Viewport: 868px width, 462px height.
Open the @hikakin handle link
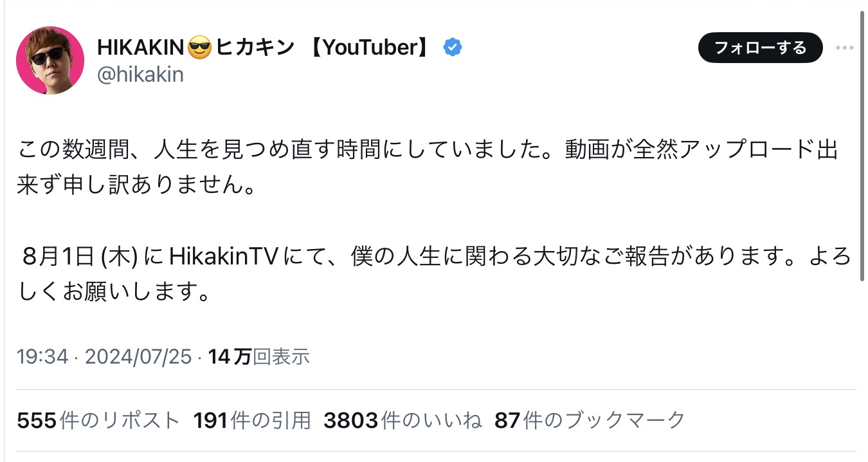(140, 75)
